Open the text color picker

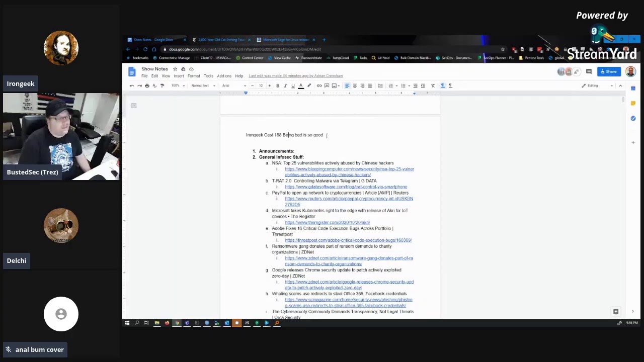click(x=301, y=85)
